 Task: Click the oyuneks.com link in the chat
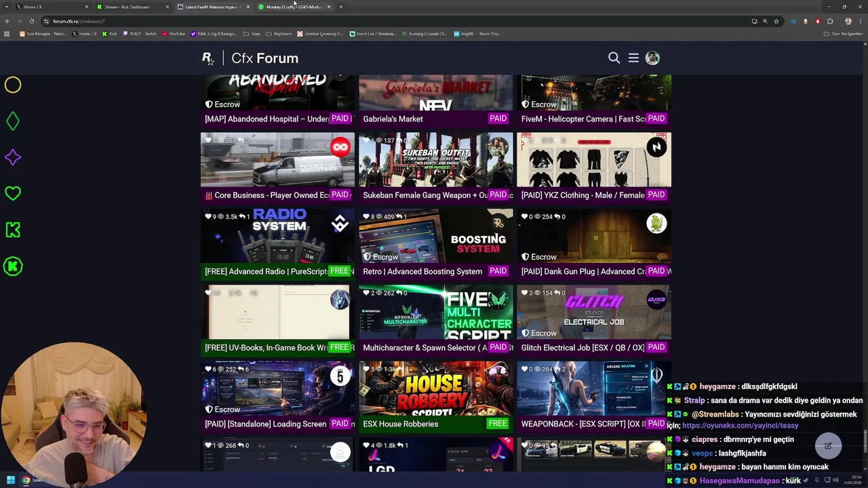tap(740, 426)
